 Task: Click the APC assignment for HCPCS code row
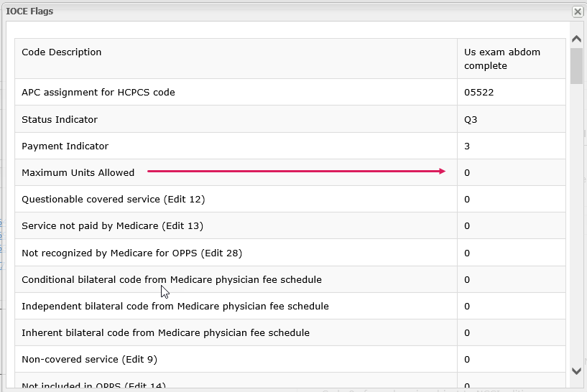point(98,93)
